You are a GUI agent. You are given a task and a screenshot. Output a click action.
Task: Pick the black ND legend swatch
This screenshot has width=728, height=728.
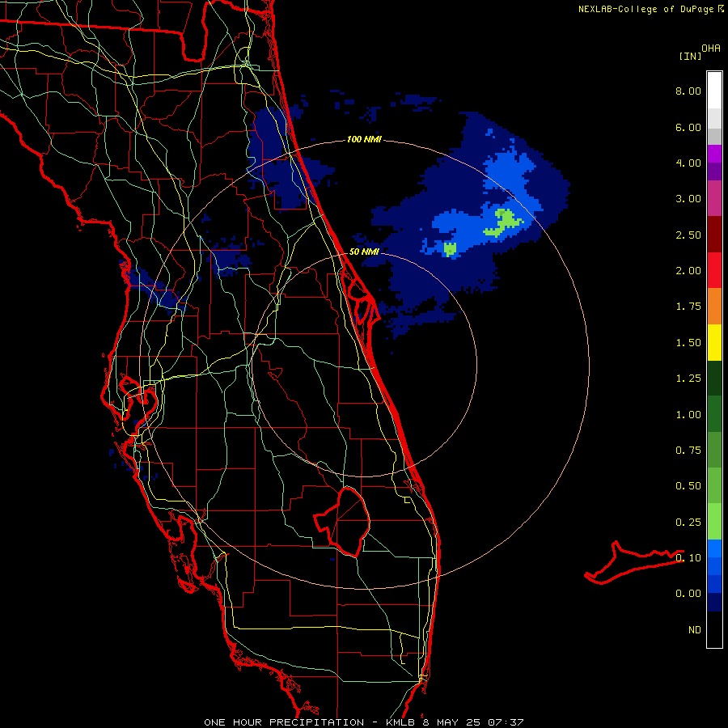[714, 629]
